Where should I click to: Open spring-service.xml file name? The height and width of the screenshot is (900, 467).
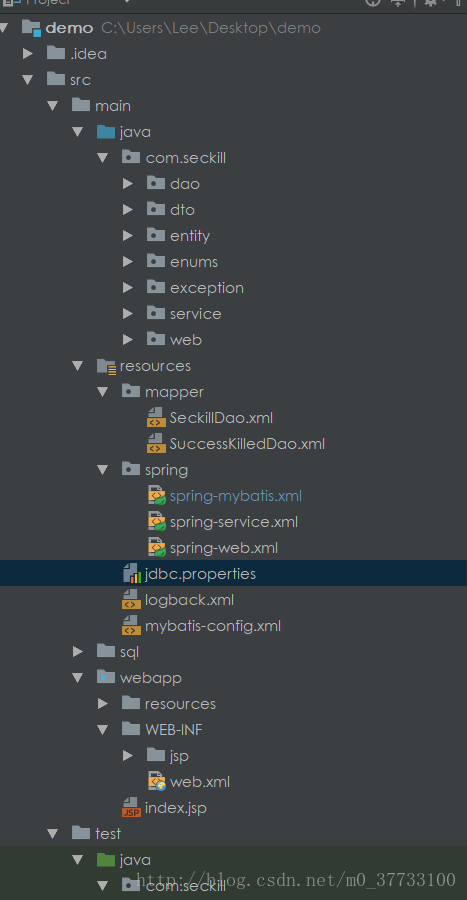(x=234, y=522)
